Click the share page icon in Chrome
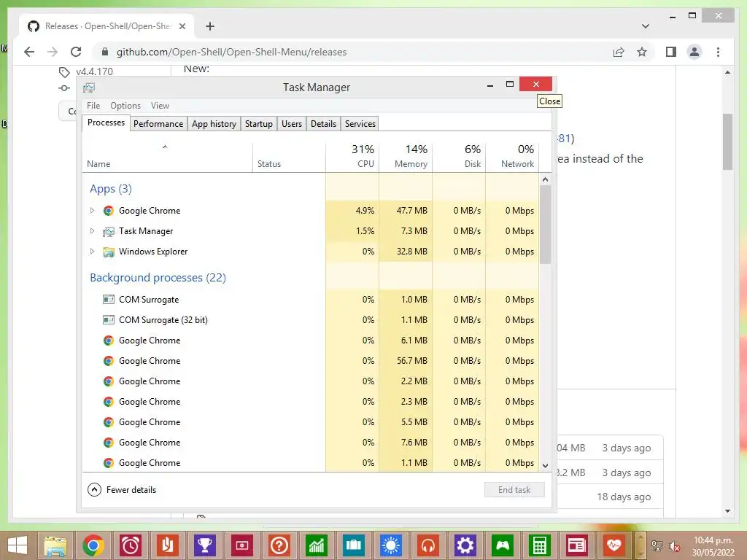The image size is (747, 560). click(x=619, y=52)
